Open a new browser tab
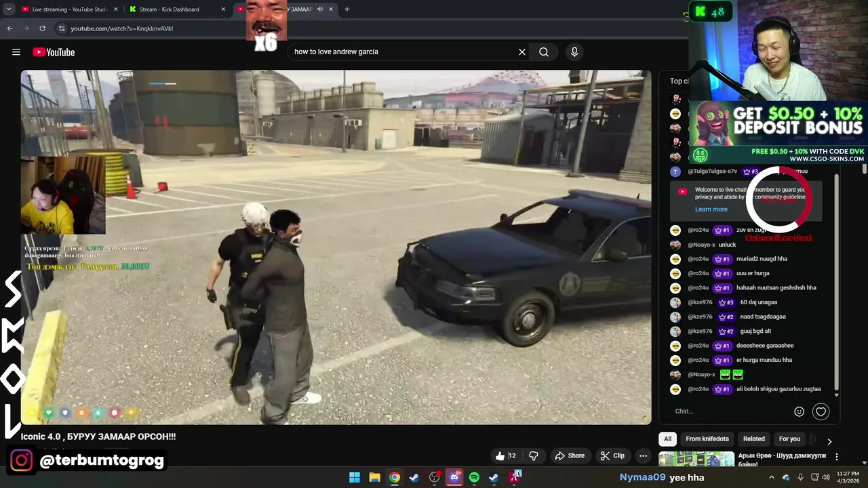 (347, 9)
